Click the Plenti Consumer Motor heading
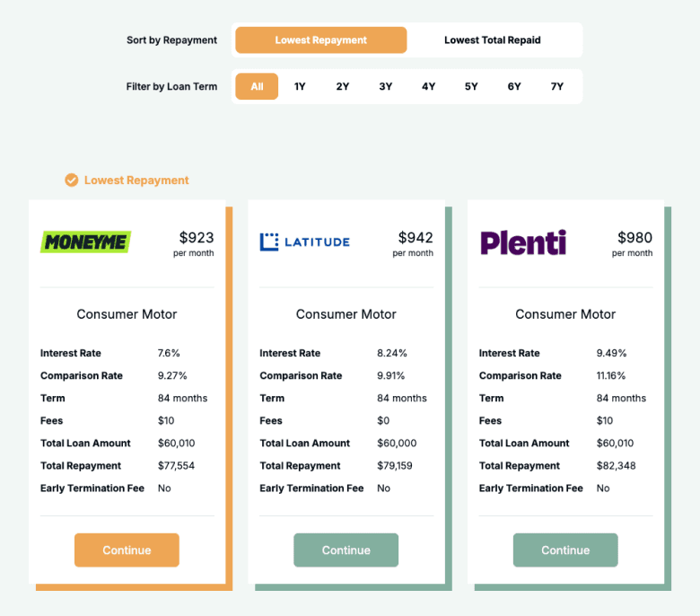This screenshot has width=700, height=616. tap(565, 314)
